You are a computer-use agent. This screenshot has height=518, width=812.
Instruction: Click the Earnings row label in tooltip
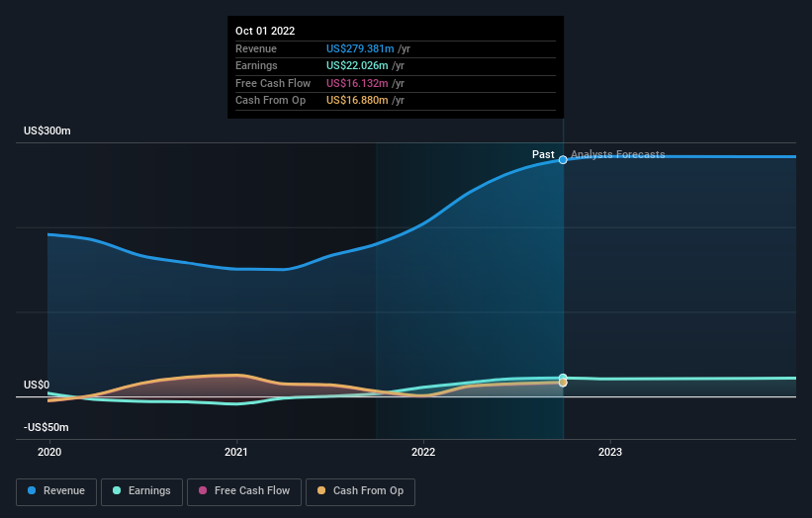pos(256,65)
